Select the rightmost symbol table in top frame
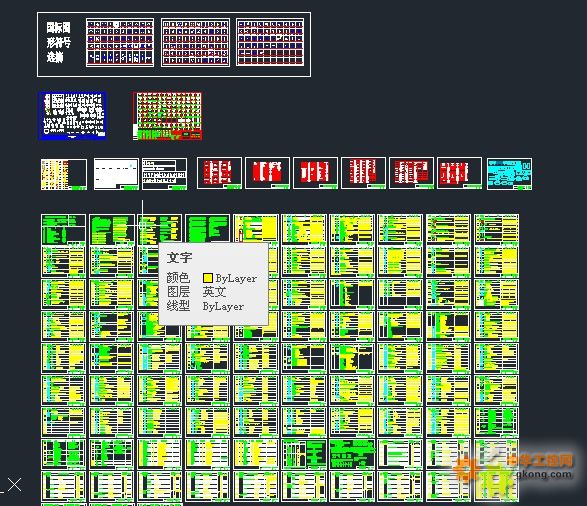The image size is (587, 506). coord(270,43)
